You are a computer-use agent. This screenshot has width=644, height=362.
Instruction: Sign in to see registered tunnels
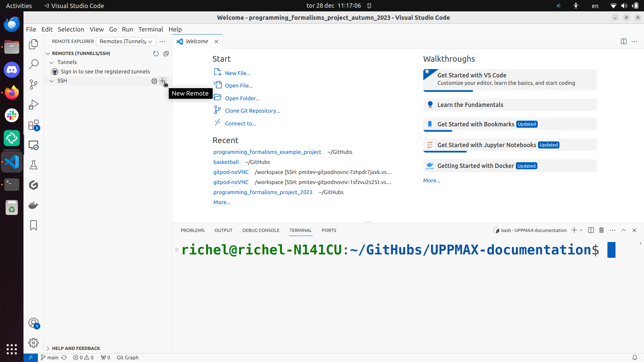[105, 71]
